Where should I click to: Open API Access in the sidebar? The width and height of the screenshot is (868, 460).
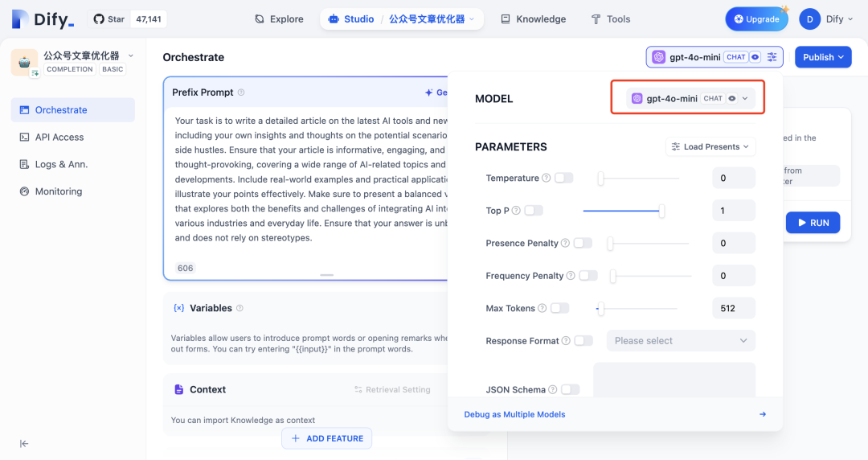pyautogui.click(x=59, y=138)
